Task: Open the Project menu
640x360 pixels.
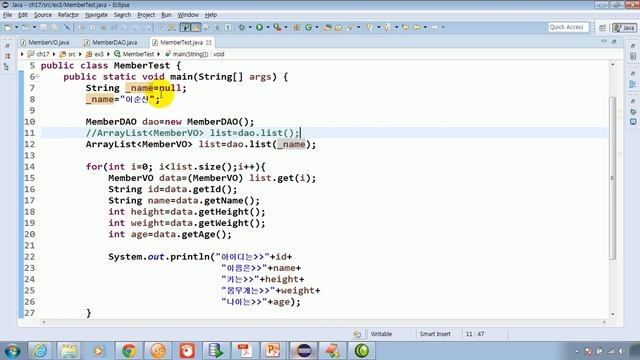Action: [146, 15]
